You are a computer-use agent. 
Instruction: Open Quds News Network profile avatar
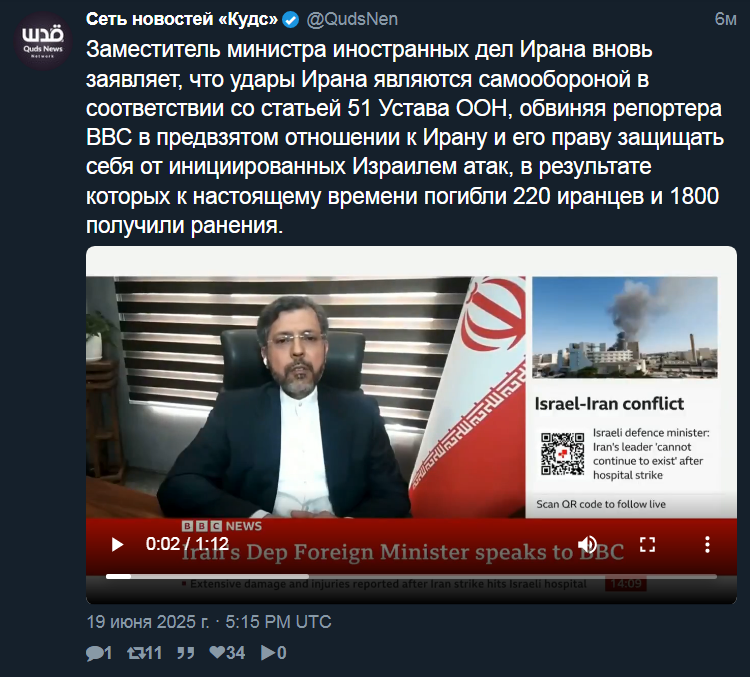[43, 42]
